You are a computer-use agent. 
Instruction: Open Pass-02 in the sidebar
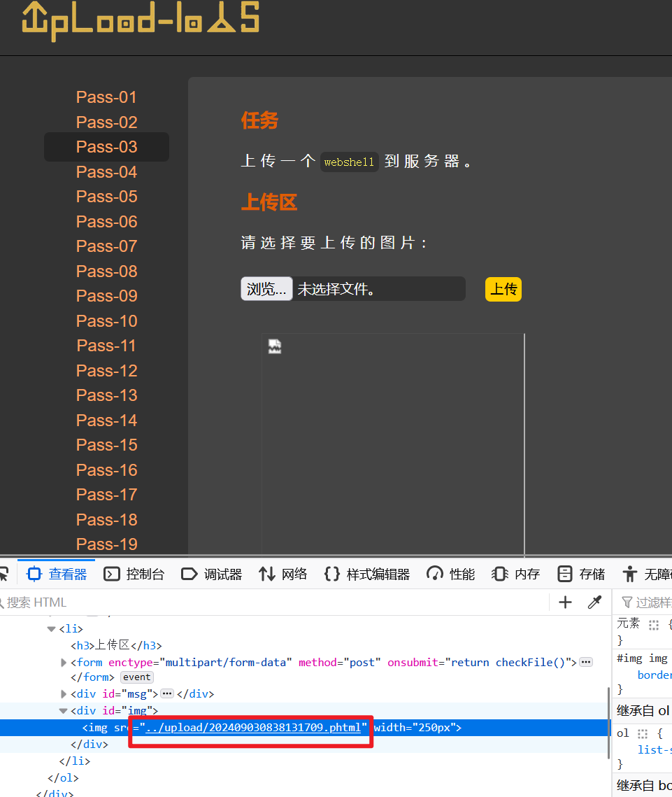coord(107,122)
